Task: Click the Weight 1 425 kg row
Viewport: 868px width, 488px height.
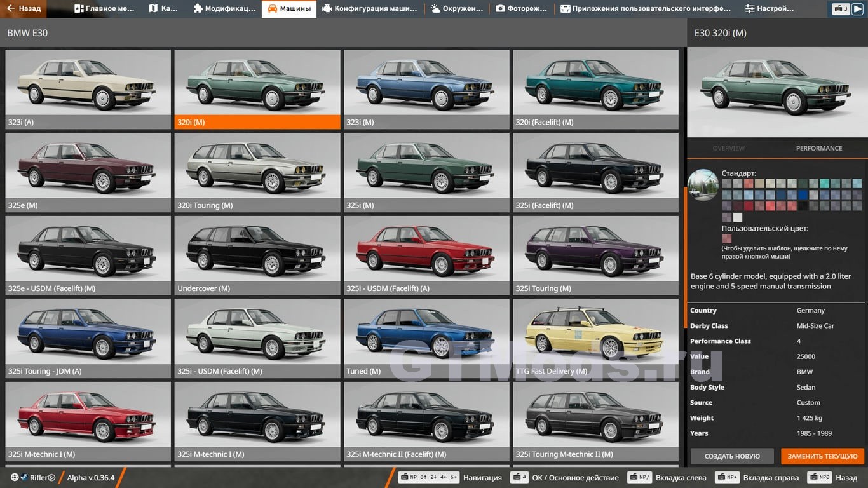Action: click(x=777, y=418)
